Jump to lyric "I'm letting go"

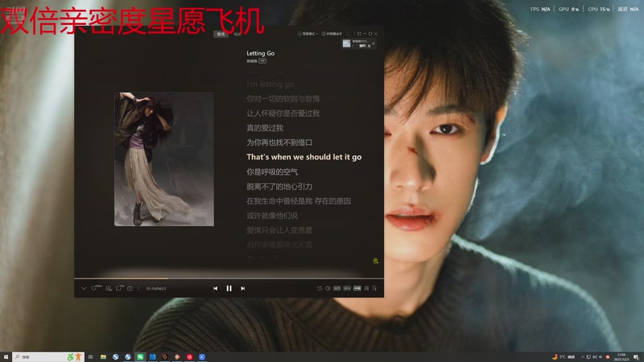270,84
